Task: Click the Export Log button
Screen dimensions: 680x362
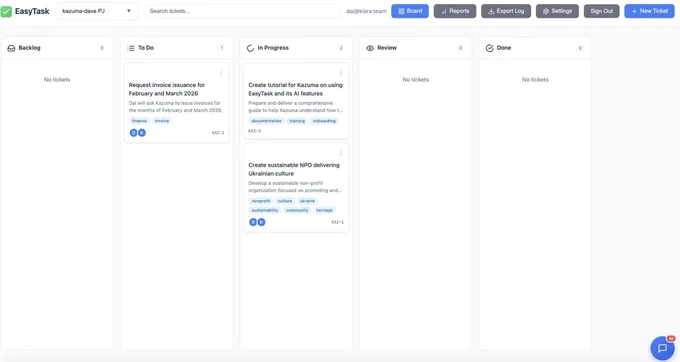Action: (506, 11)
